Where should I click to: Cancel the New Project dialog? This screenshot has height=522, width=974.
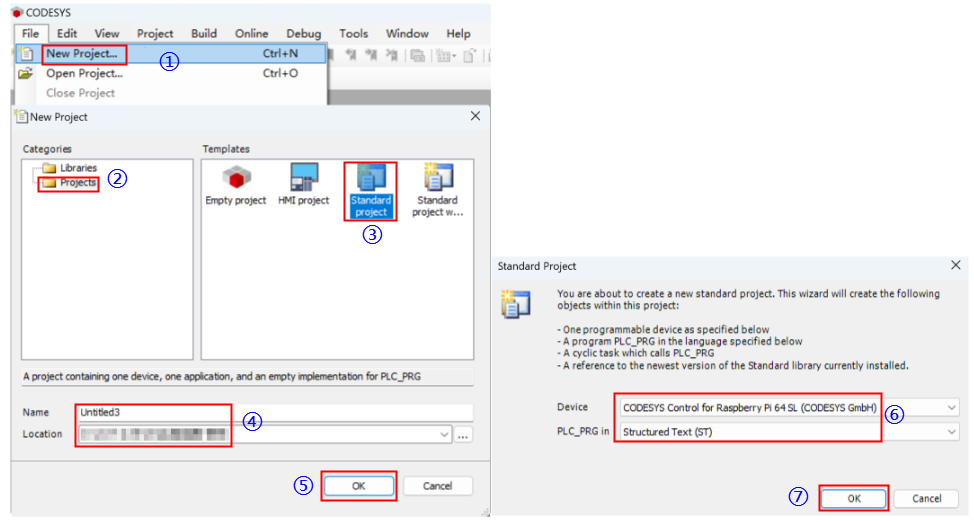[437, 486]
